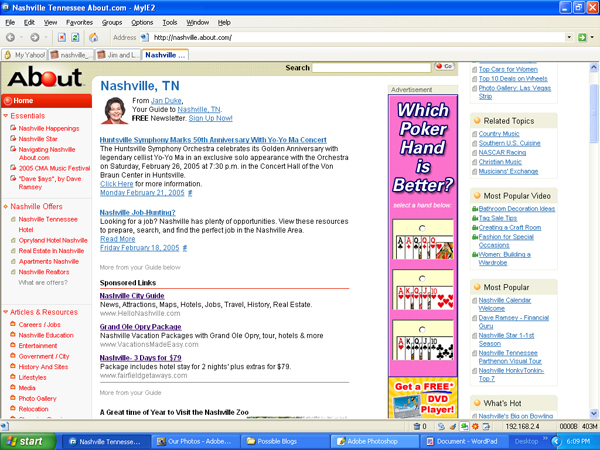The height and width of the screenshot is (450, 600).
Task: Open the Favorites menu
Action: 79,23
